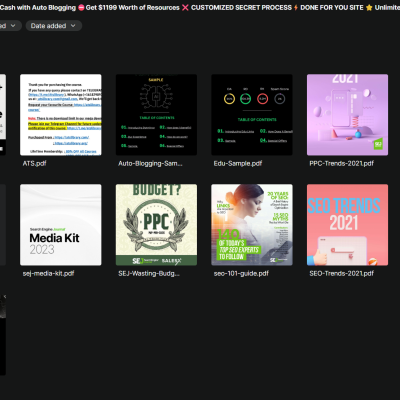Viewport: 400px width, 400px height.
Task: Open the Edu-Sample.pdf thumbnail
Action: click(x=252, y=115)
